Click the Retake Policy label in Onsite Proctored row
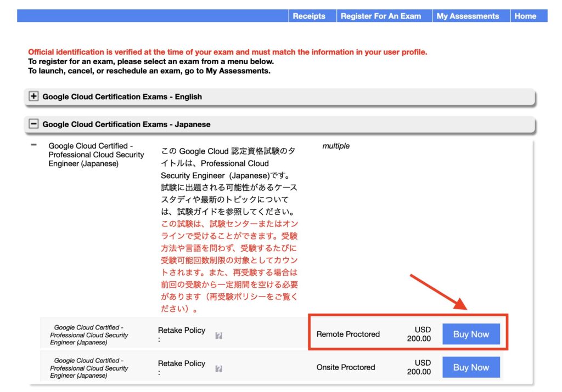This screenshot has width=562, height=392. (182, 363)
